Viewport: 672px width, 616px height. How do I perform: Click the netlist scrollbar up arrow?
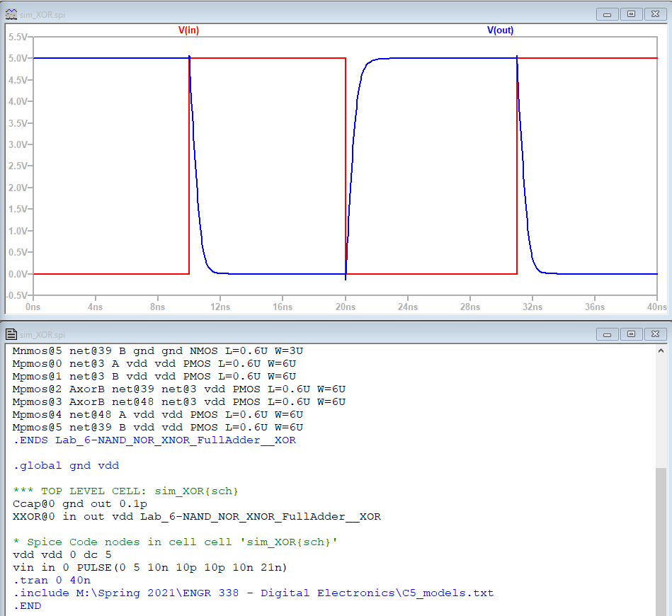tap(661, 350)
